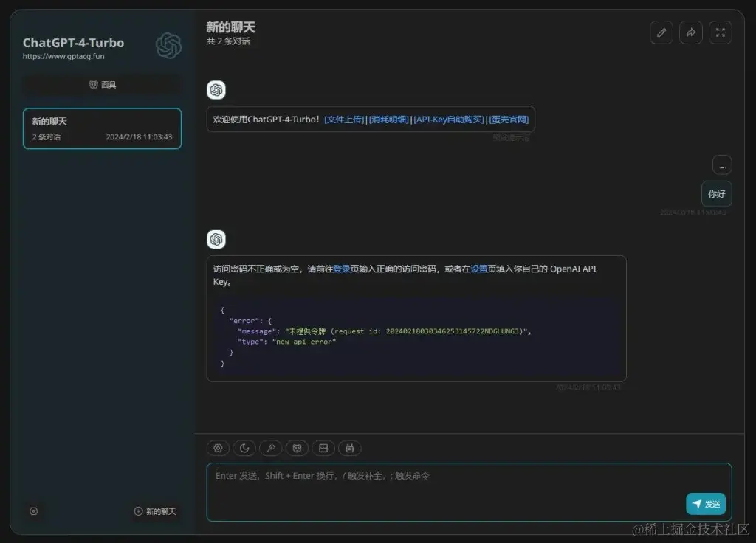
Task: Select the 新的聊天 conversation card
Action: point(102,128)
